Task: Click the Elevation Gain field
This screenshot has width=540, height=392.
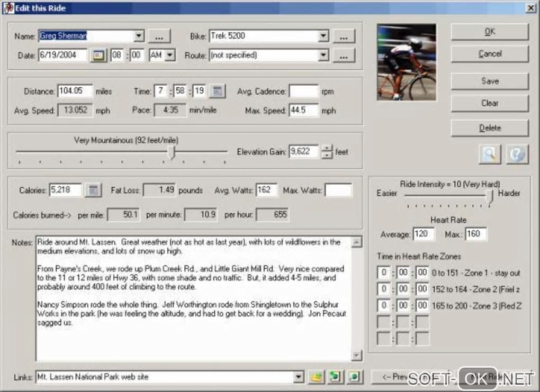Action: 304,151
